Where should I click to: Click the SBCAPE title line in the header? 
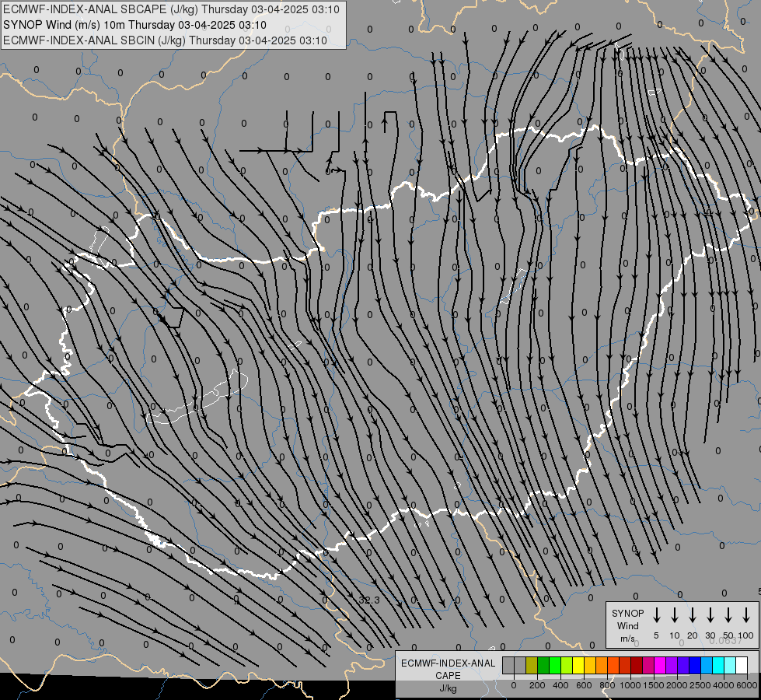[171, 9]
